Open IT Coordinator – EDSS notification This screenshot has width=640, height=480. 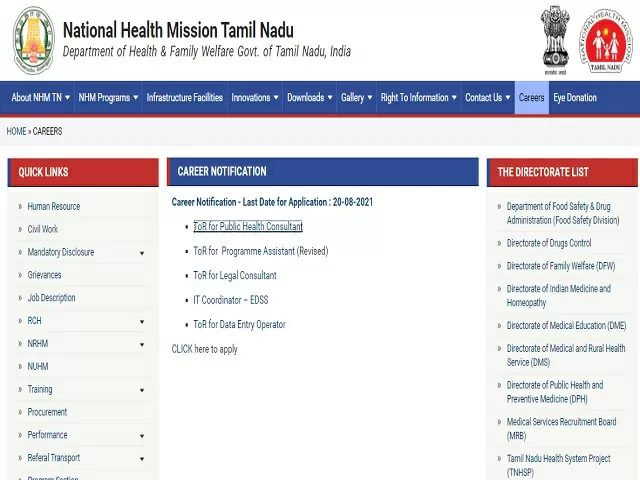coord(231,300)
